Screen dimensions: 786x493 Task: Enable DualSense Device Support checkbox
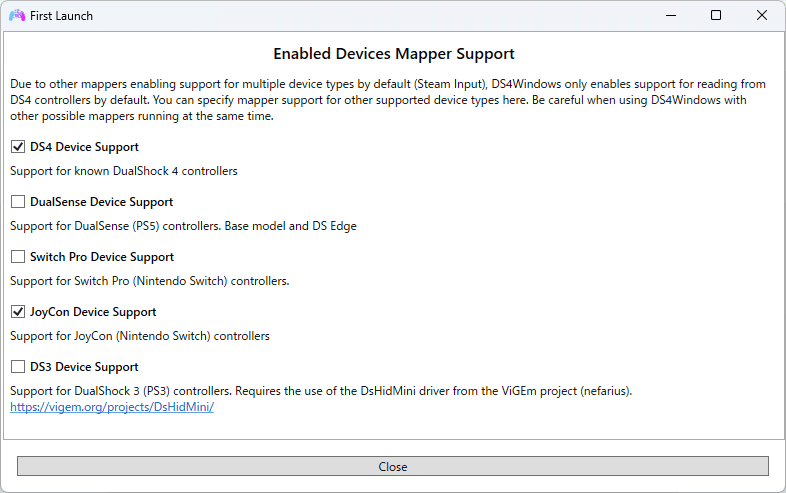[x=18, y=202]
